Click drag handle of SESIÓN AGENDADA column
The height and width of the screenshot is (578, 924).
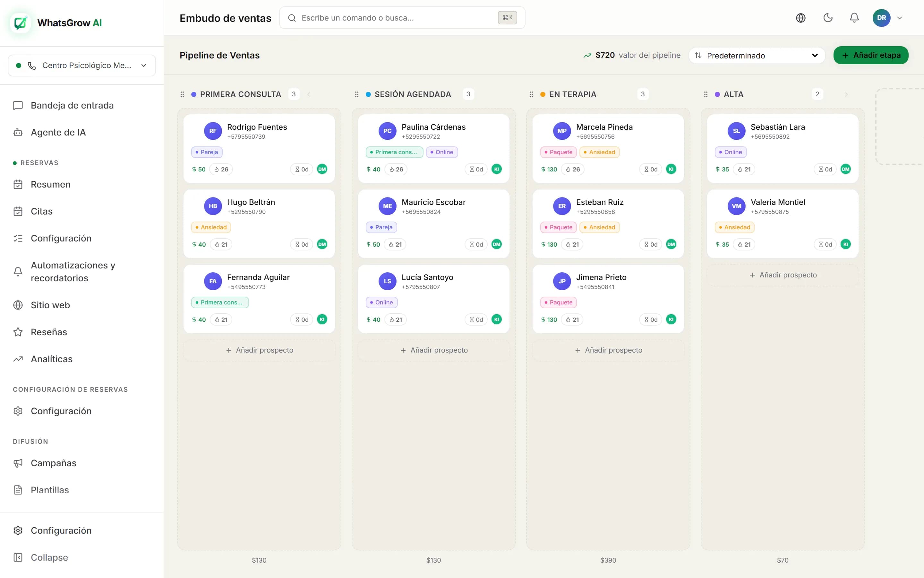tap(357, 94)
